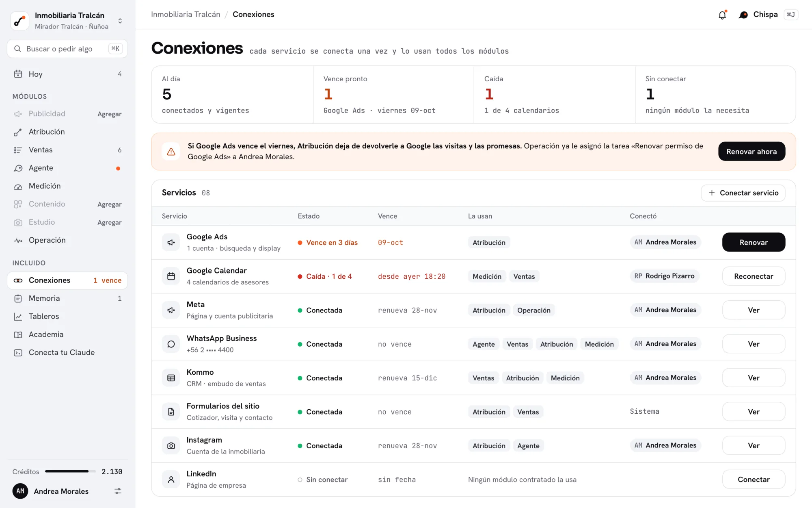
Task: Click the Créditos progress bar
Action: point(70,471)
